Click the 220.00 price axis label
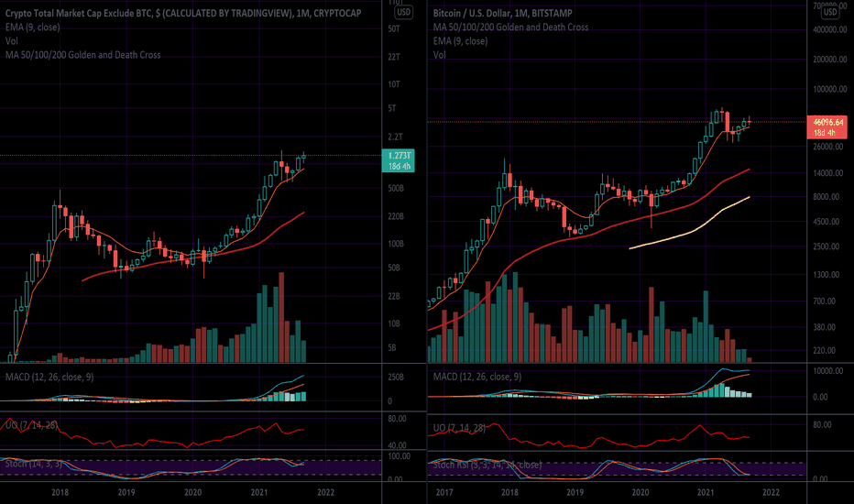 click(825, 351)
